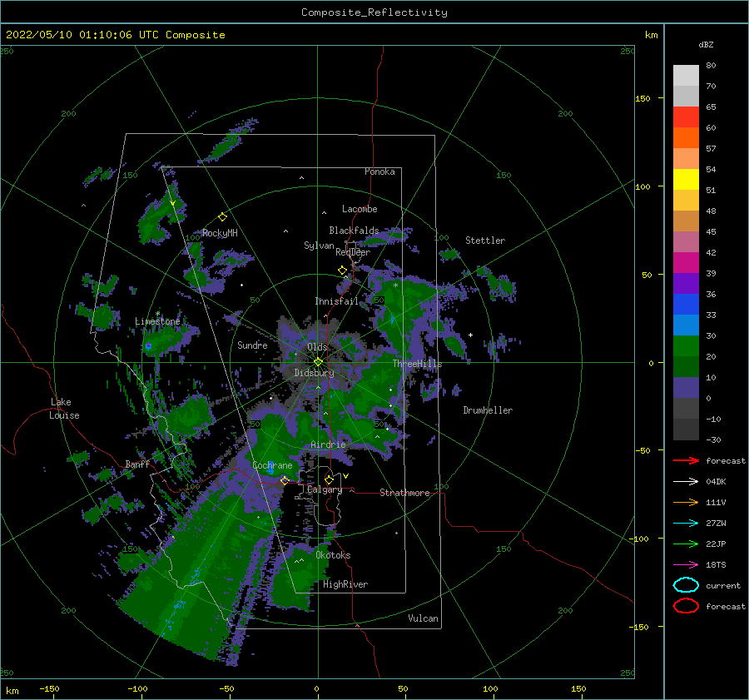Click the Composite_Reflectivity title
The width and height of the screenshot is (749, 700).
coord(374,12)
